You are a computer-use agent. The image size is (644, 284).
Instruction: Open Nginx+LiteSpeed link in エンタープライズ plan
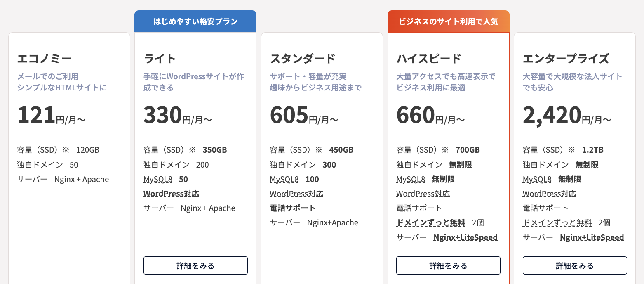[x=592, y=238]
